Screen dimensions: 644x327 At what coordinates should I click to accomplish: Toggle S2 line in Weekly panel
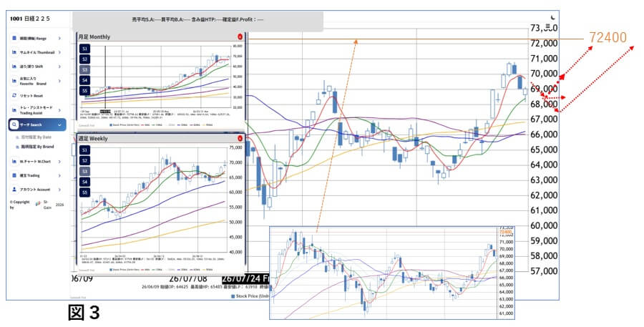(x=84, y=160)
